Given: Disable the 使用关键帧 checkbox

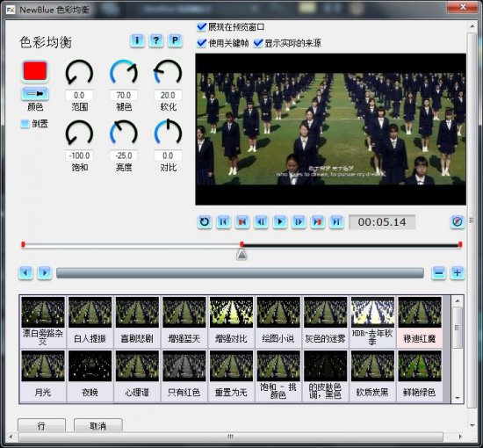Looking at the screenshot, I should point(201,43).
